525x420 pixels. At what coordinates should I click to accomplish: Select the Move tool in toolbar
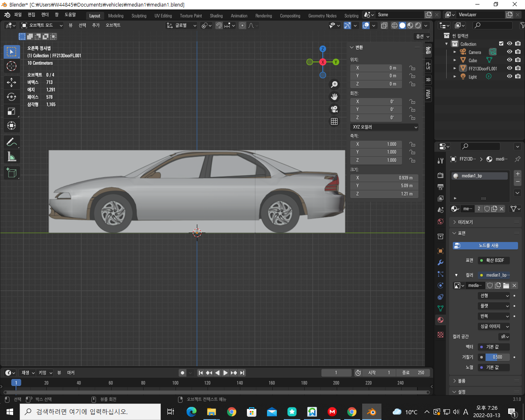11,82
